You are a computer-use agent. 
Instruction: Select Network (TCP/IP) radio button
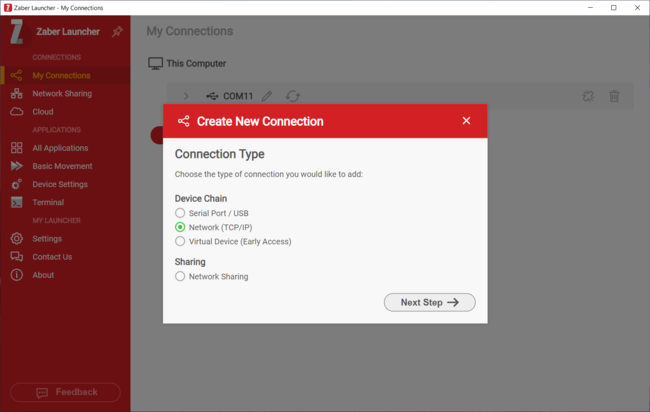tap(180, 227)
